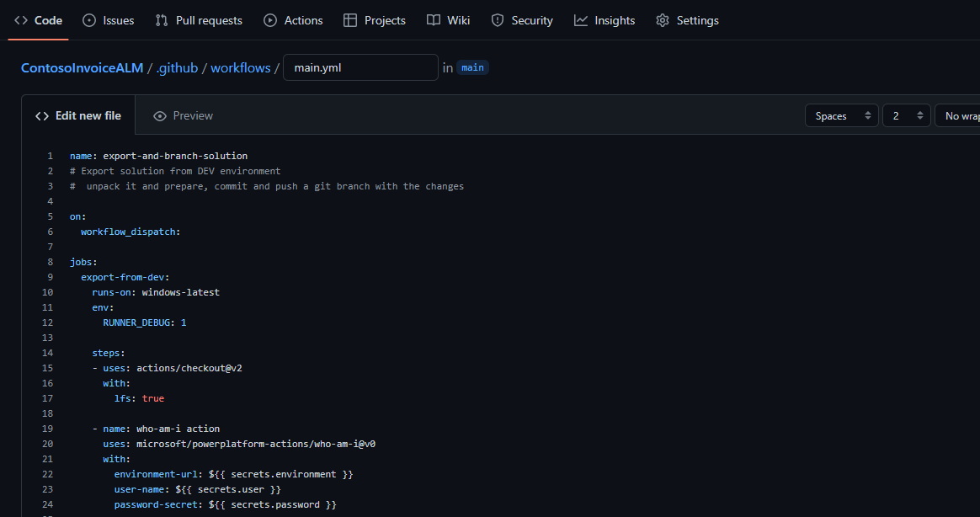Click the Security shield icon

pyautogui.click(x=498, y=21)
